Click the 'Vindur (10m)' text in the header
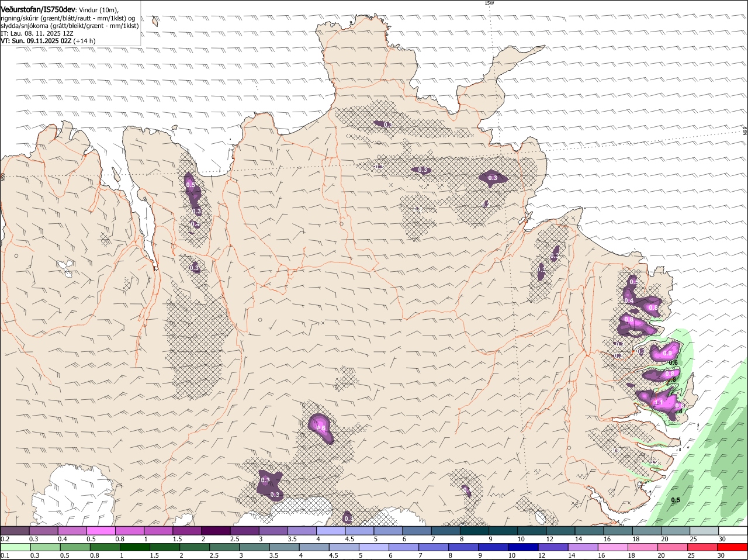The image size is (748, 560). 98,11
